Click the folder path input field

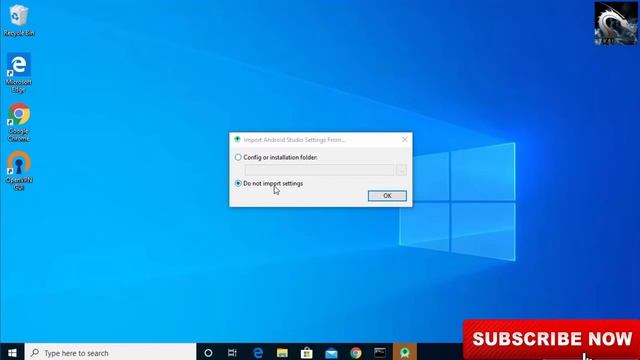click(x=319, y=170)
